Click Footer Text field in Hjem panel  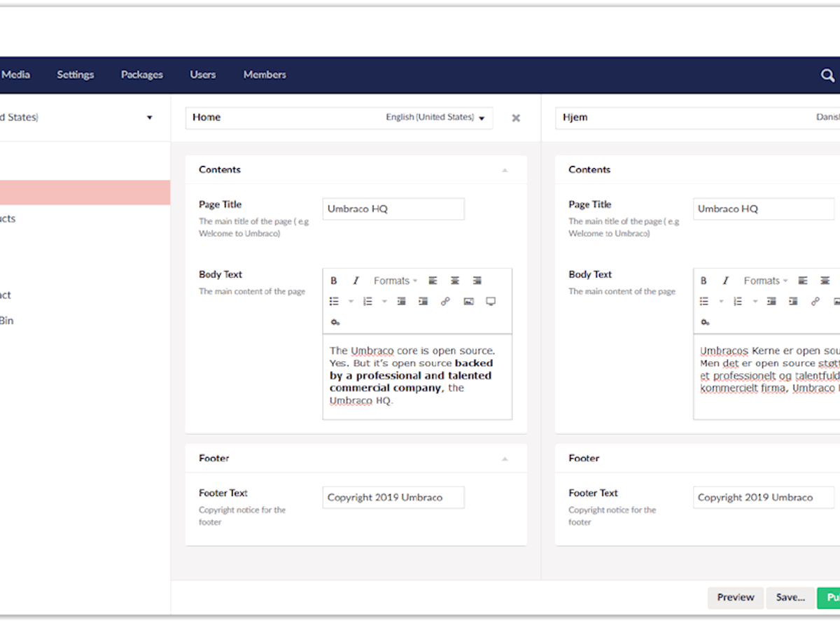click(764, 498)
